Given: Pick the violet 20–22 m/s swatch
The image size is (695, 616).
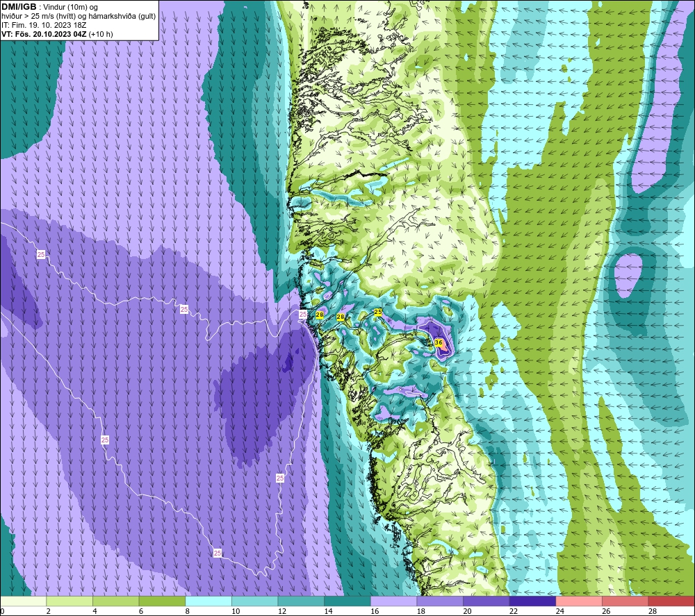Looking at the screenshot, I should click(x=486, y=601).
